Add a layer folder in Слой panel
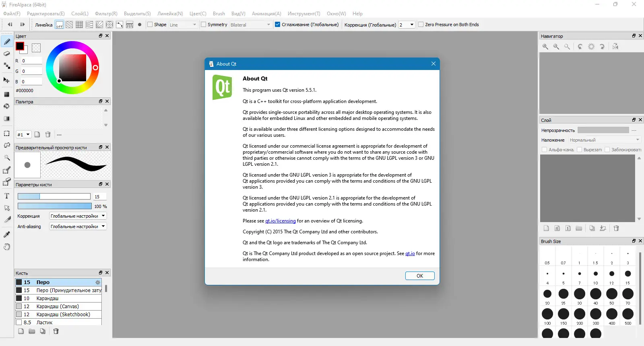Screen dimensions: 644x346 tap(579, 228)
